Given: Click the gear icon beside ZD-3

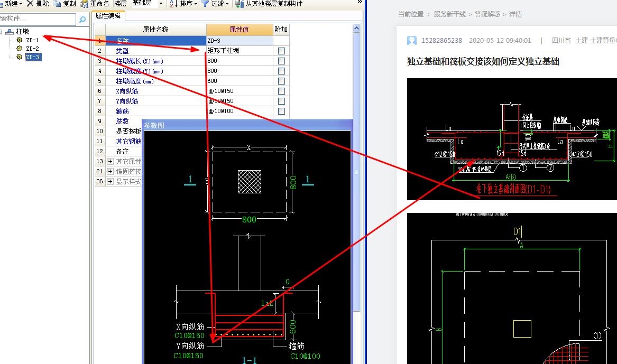Looking at the screenshot, I should pos(19,57).
